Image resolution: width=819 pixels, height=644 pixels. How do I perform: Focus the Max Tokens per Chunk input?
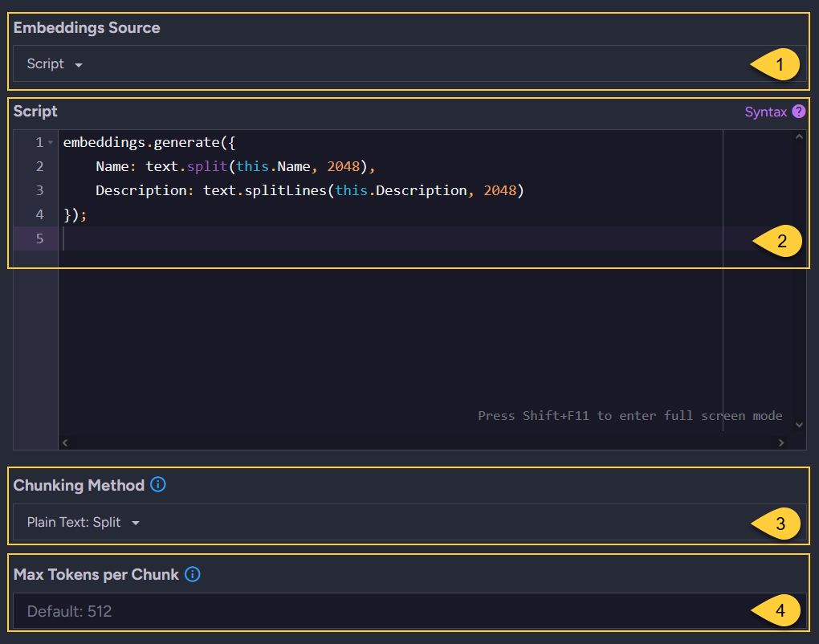409,610
